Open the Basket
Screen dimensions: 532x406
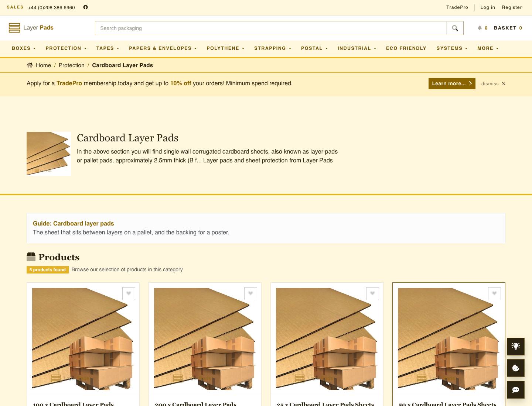point(508,28)
